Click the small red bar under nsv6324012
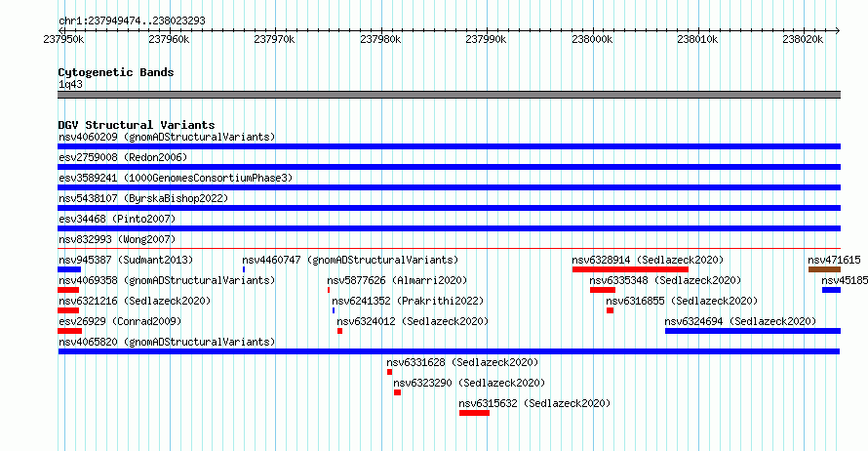 click(340, 331)
